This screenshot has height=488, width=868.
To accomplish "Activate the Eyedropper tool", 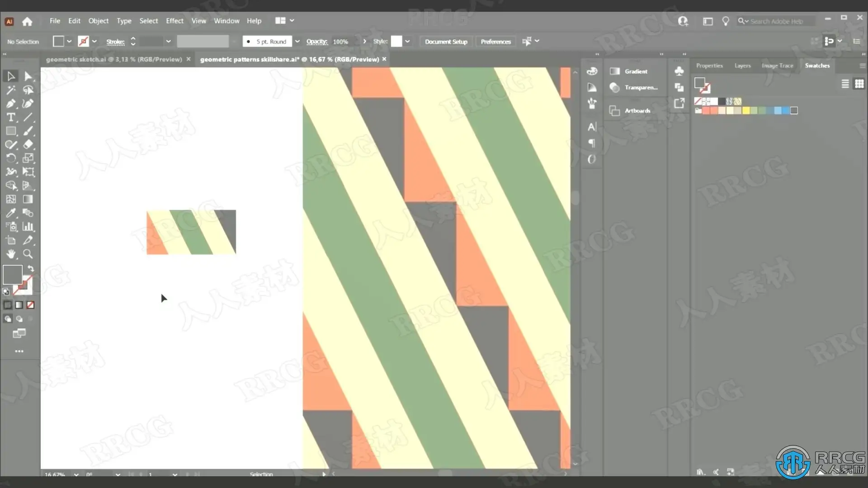I will click(x=11, y=213).
